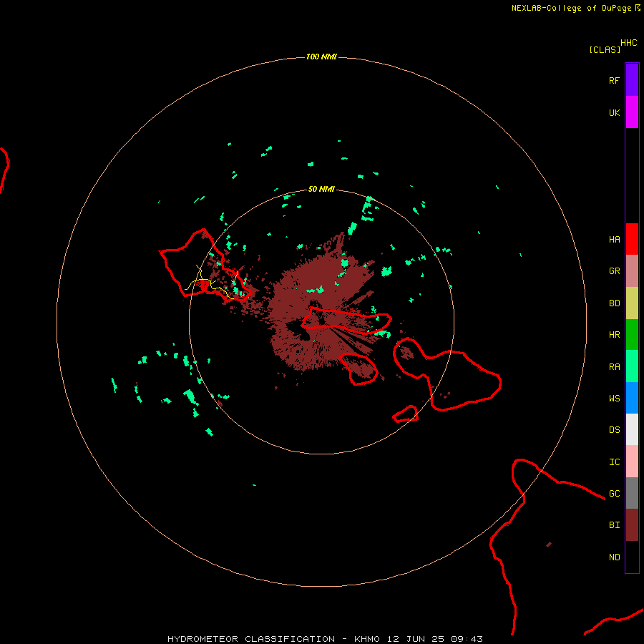The width and height of the screenshot is (644, 644).
Task: Click the 100 NMI range ring label
Action: 321,57
